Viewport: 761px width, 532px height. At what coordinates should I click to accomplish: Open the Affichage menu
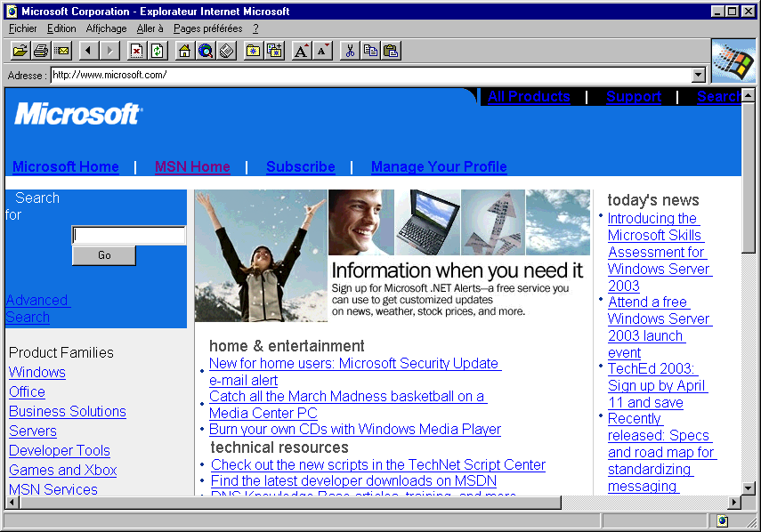[x=106, y=28]
